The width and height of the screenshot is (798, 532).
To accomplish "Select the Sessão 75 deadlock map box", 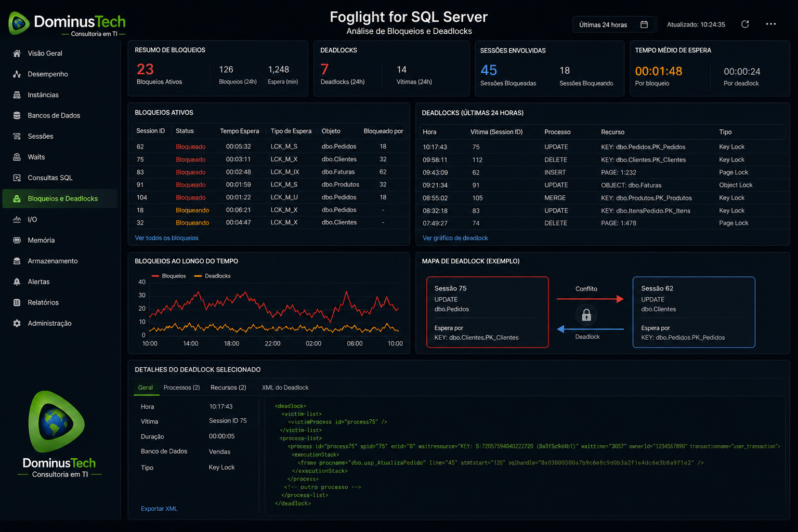I will 488,312.
